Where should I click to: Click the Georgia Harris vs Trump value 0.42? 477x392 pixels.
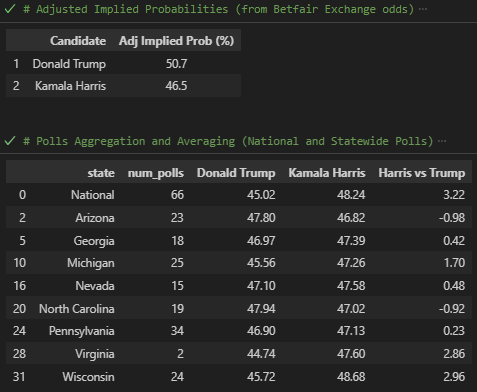click(x=454, y=240)
